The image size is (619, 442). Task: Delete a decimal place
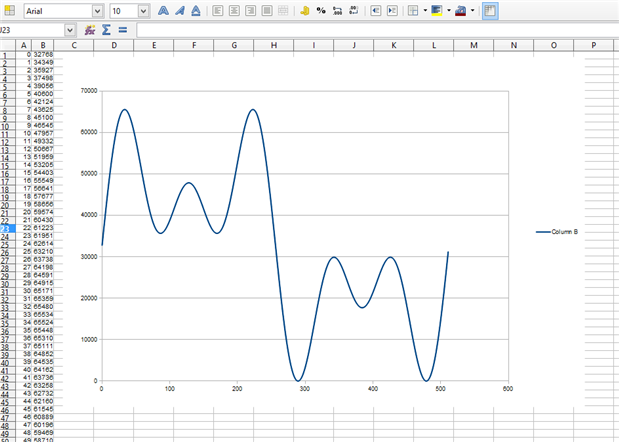tap(354, 11)
